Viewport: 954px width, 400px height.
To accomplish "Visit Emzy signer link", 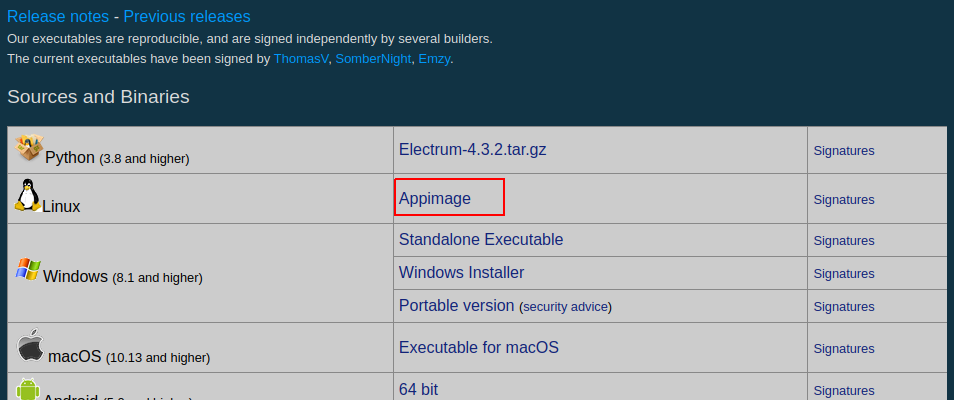I will tap(434, 59).
